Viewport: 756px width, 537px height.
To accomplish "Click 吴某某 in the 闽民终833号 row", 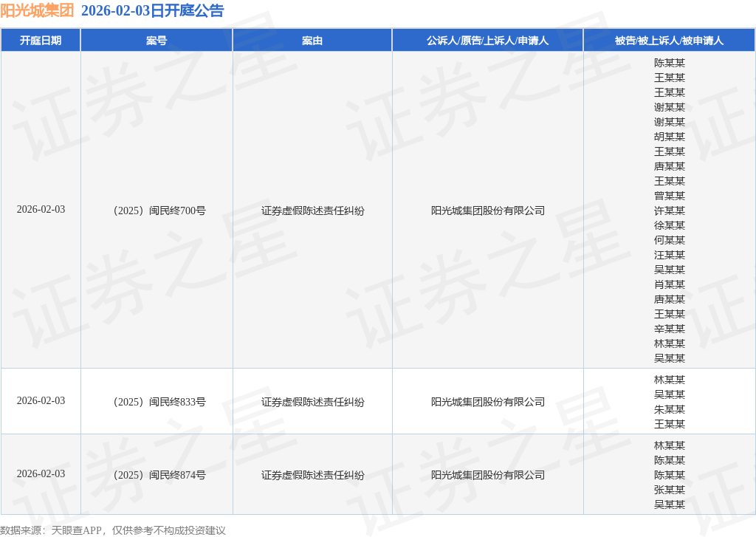I will coord(669,394).
